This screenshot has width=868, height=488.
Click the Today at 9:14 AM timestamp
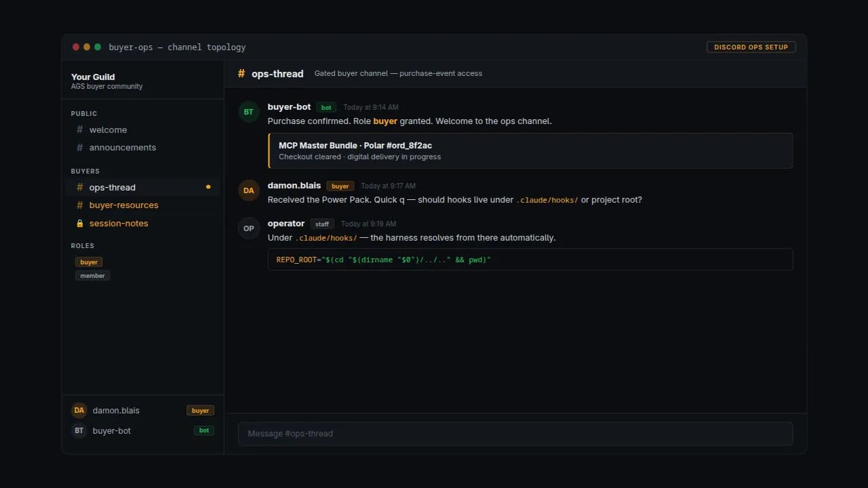click(371, 108)
